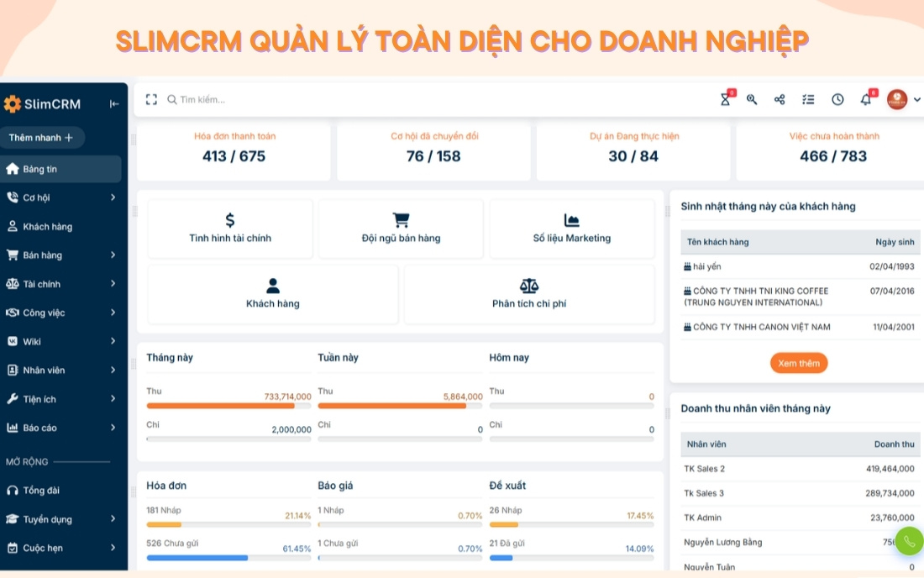Click the user avatar picture
Screen dimensions: 924x578
click(897, 100)
